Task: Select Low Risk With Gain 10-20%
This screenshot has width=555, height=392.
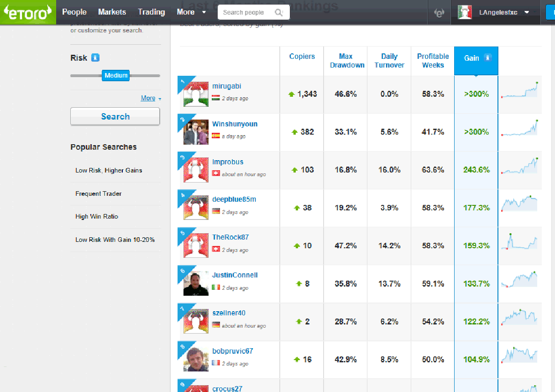Action: coord(115,240)
